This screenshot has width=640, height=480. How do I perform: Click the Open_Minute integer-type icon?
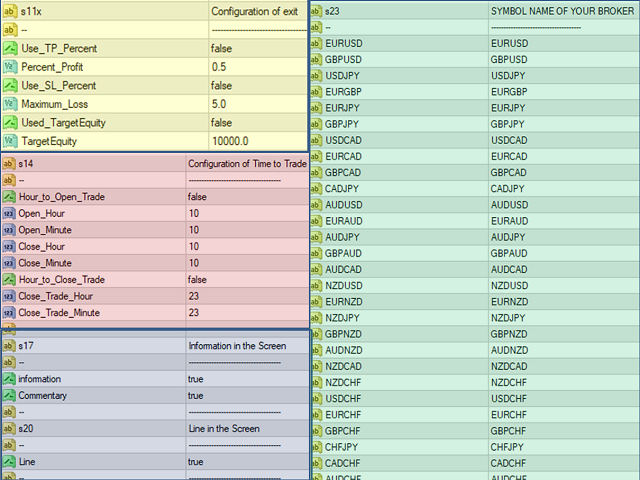pos(9,230)
